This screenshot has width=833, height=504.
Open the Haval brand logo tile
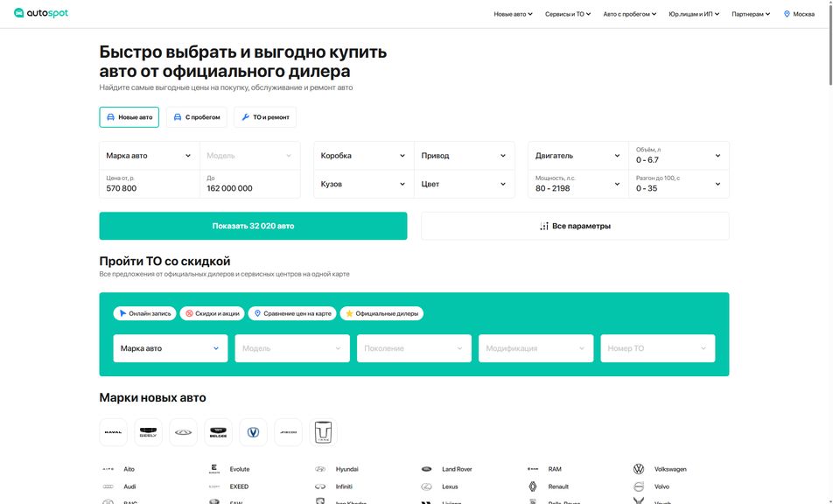[113, 431]
